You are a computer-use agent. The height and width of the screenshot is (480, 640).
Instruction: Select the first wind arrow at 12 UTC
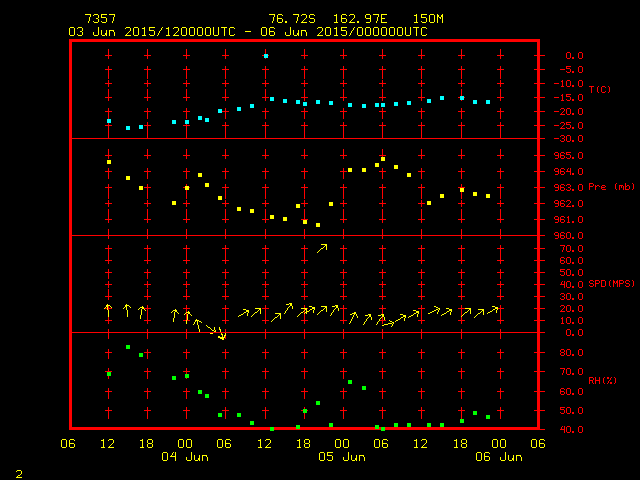click(108, 311)
